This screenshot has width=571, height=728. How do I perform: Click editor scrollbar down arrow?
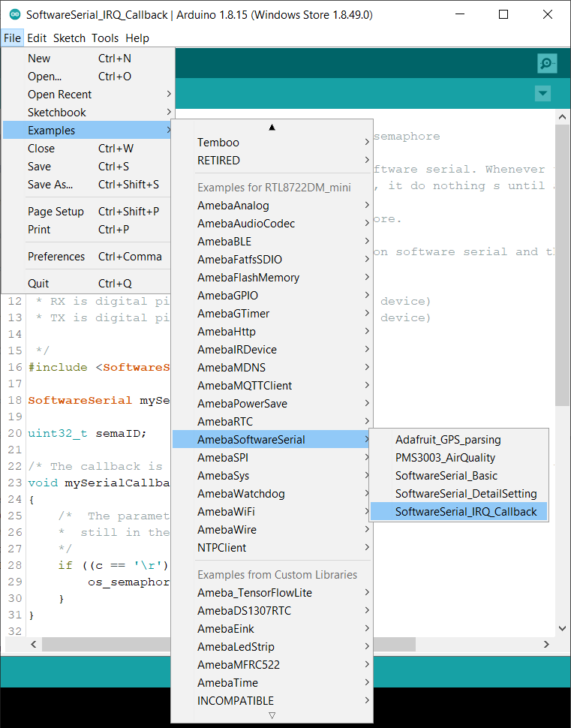coord(562,629)
